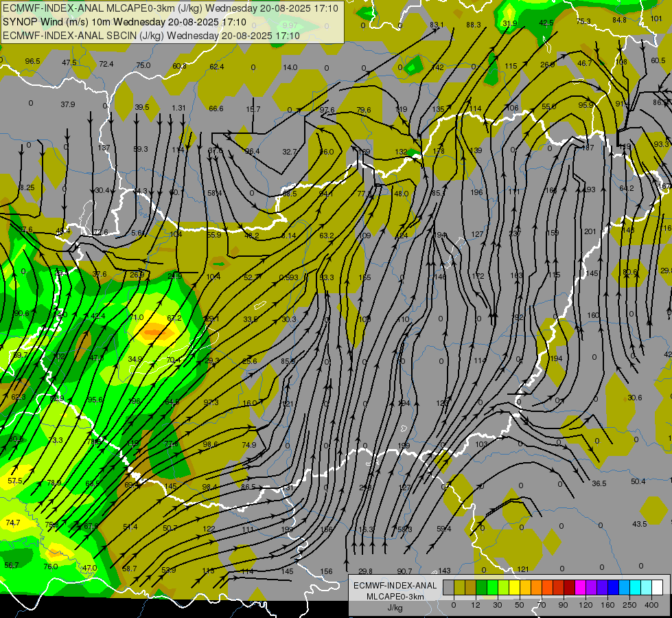Click the grid value 83.1

[437, 25]
